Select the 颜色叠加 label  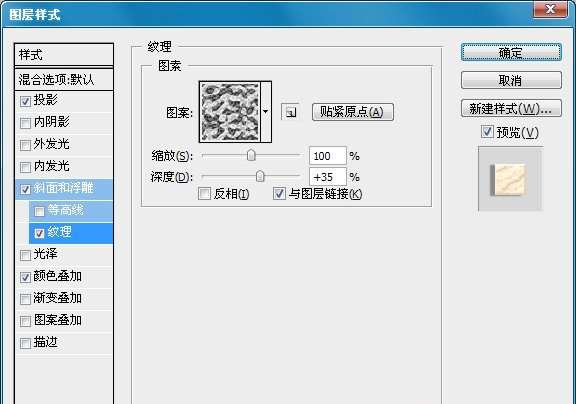pyautogui.click(x=58, y=276)
